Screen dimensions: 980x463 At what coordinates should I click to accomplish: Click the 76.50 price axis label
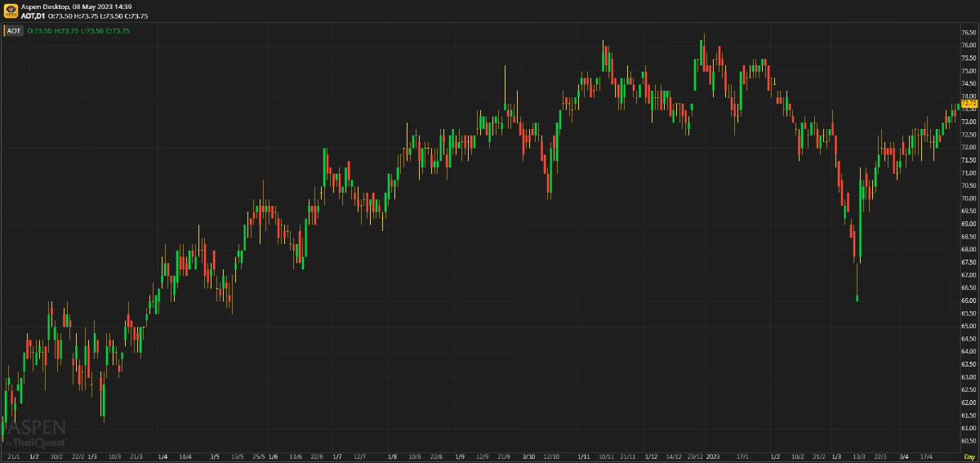pos(969,33)
